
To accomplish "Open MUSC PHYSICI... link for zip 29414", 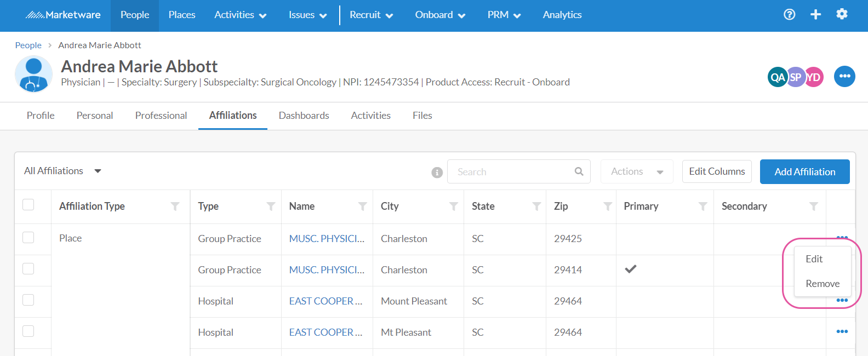I will (x=327, y=270).
